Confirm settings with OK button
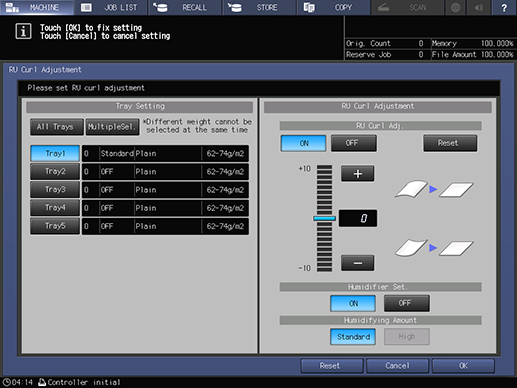 pyautogui.click(x=463, y=366)
